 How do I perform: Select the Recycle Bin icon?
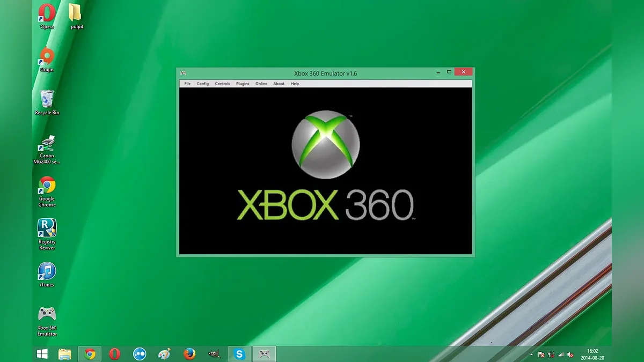tap(47, 102)
